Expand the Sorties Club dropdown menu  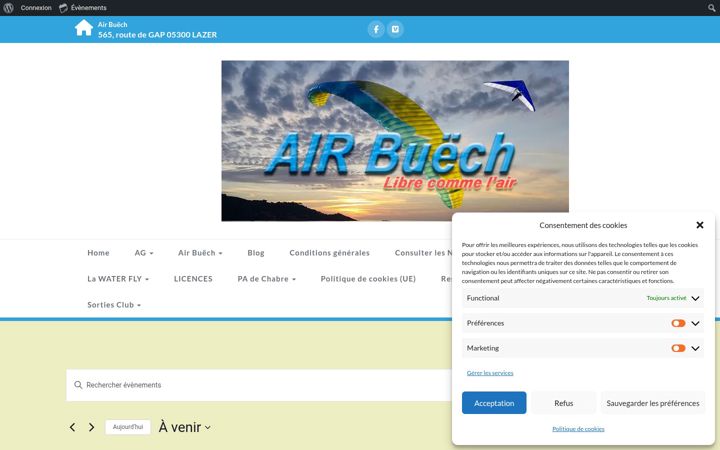(x=114, y=305)
